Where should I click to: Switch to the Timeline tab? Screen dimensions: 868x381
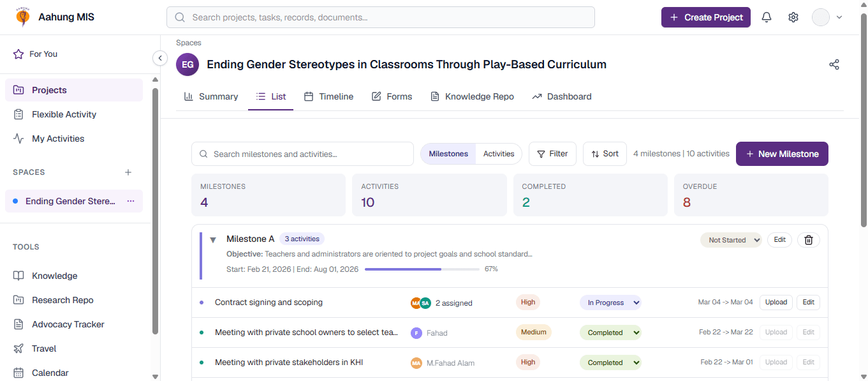328,96
